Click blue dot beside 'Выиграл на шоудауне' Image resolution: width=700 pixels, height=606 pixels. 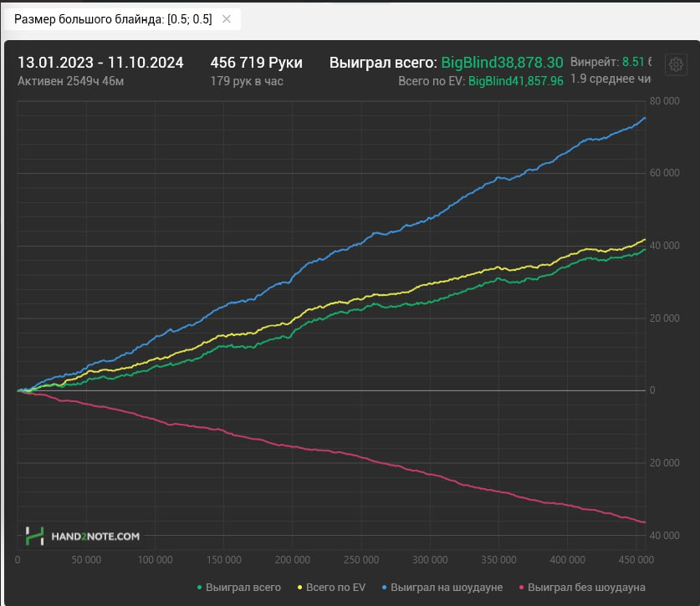click(x=385, y=588)
